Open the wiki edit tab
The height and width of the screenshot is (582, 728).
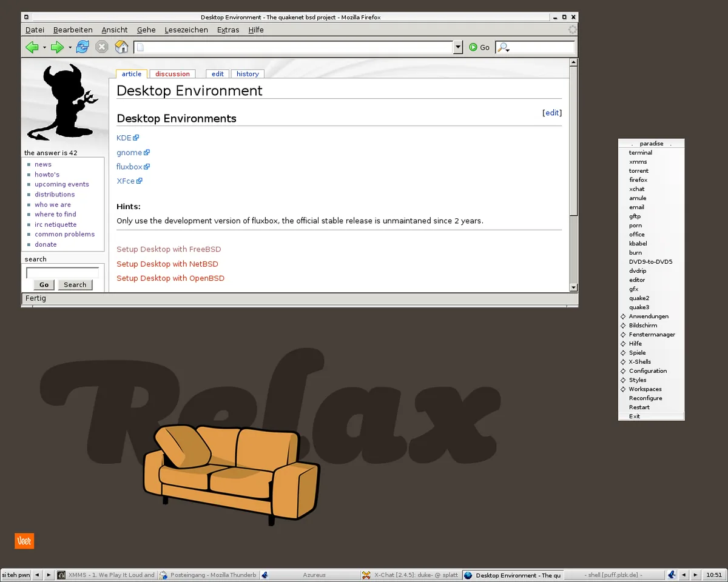pyautogui.click(x=218, y=74)
